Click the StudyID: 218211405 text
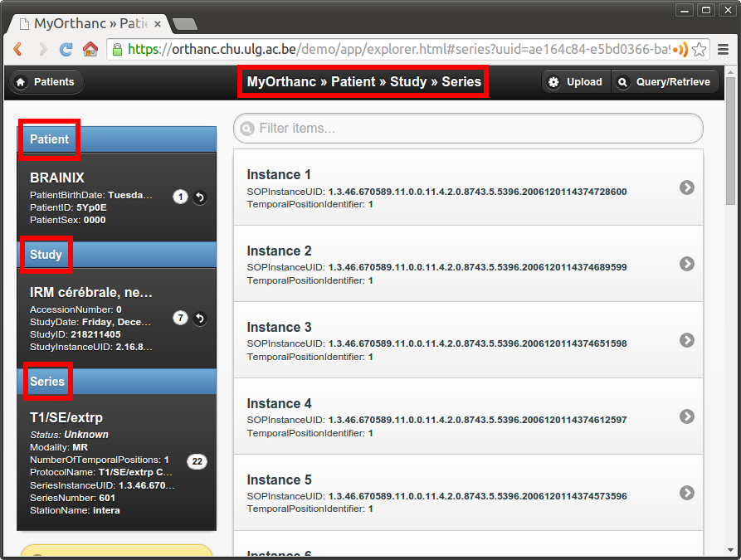The height and width of the screenshot is (560, 741). click(76, 334)
